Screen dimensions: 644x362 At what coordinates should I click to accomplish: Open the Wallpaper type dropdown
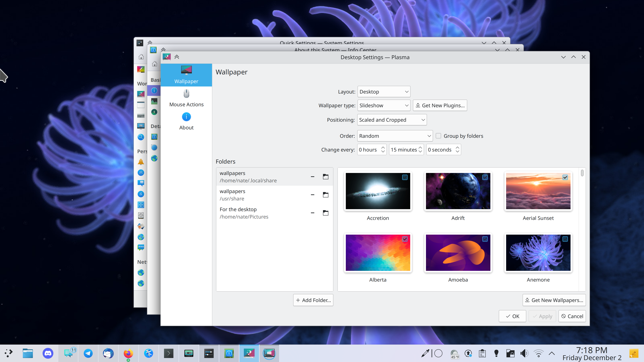click(384, 105)
